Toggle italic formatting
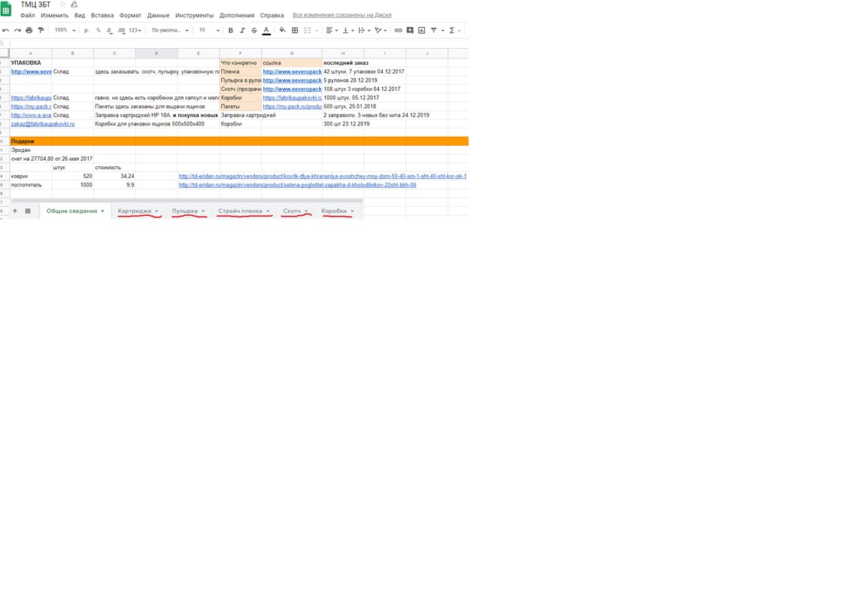This screenshot has width=868, height=615. click(x=242, y=31)
